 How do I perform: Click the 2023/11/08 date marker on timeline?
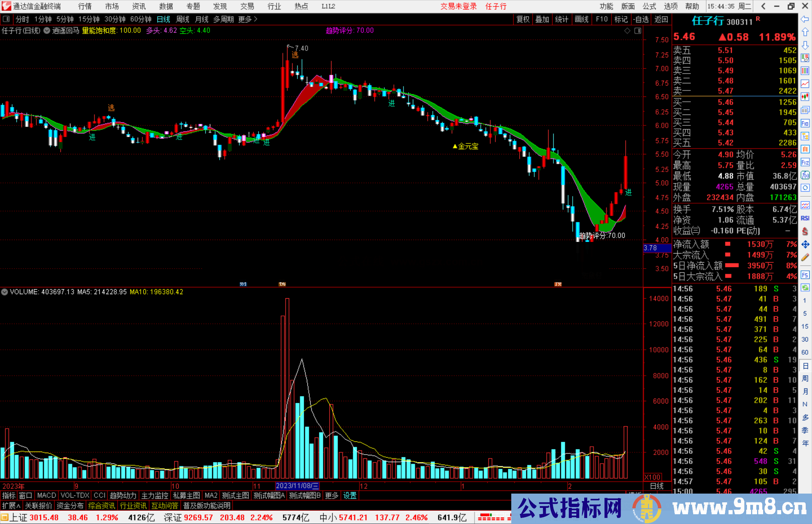297,486
